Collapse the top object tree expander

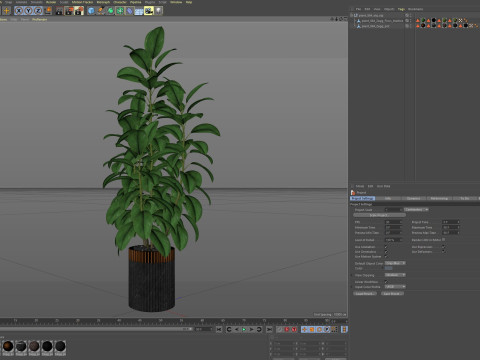click(351, 15)
